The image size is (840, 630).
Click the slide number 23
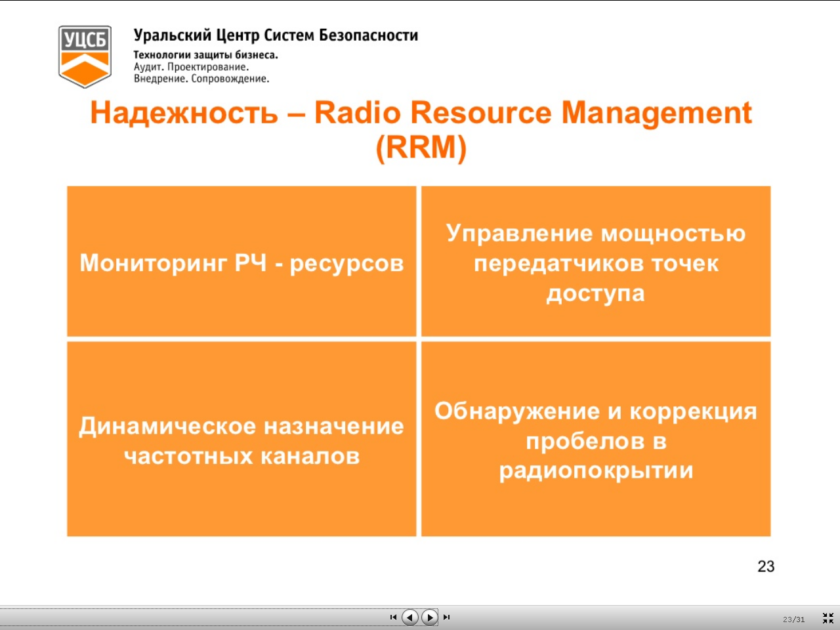766,566
